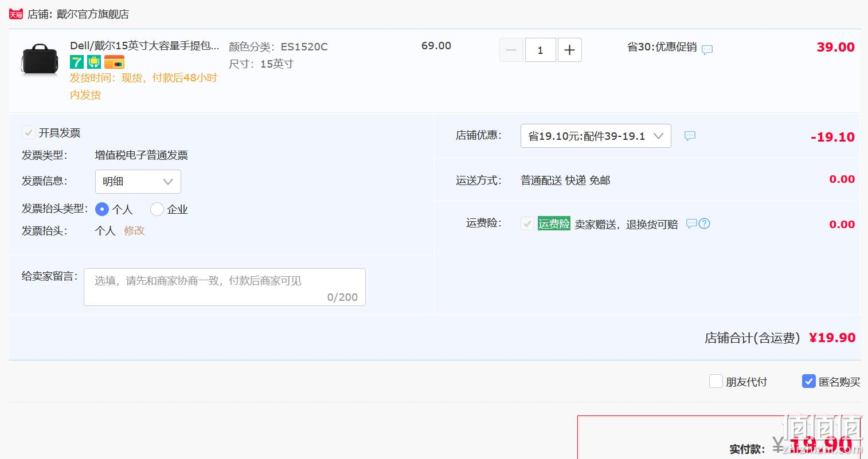Click the comment icon next to store discount dropdown
The height and width of the screenshot is (459, 868).
(690, 136)
